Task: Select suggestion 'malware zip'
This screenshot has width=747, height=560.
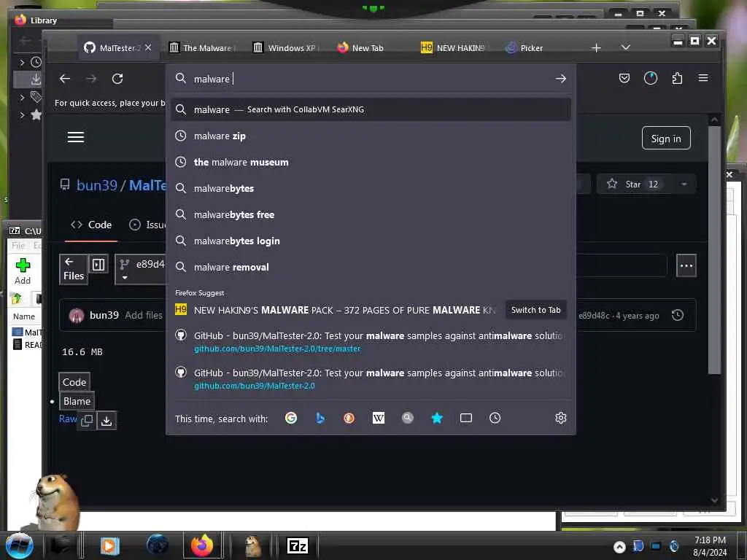Action: click(371, 136)
